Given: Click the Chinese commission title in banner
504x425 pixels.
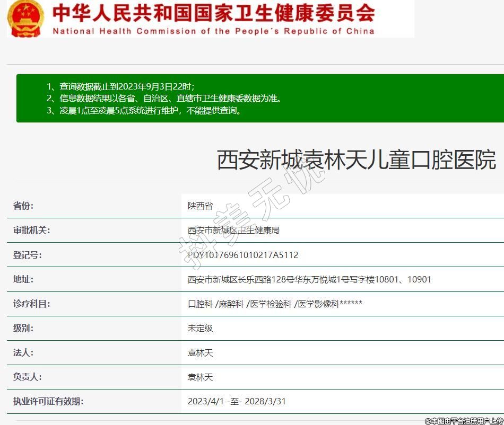Looking at the screenshot, I should click(x=213, y=13).
